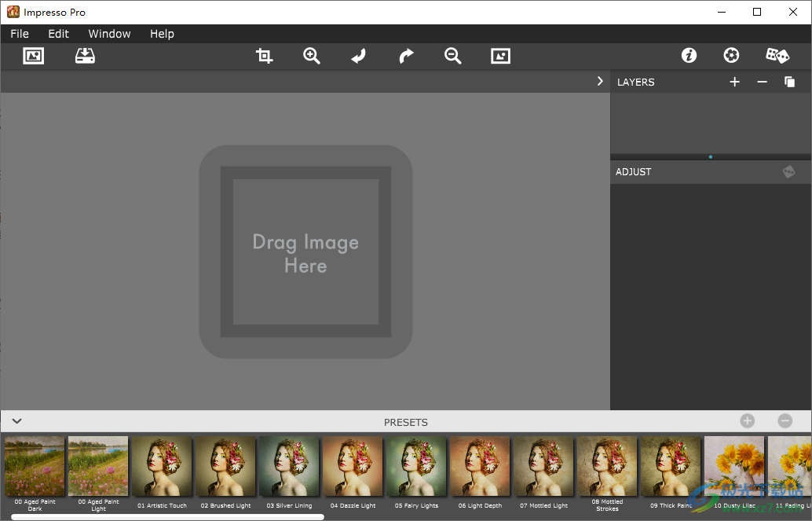
Task: Open the info icon in toolbar
Action: point(689,56)
